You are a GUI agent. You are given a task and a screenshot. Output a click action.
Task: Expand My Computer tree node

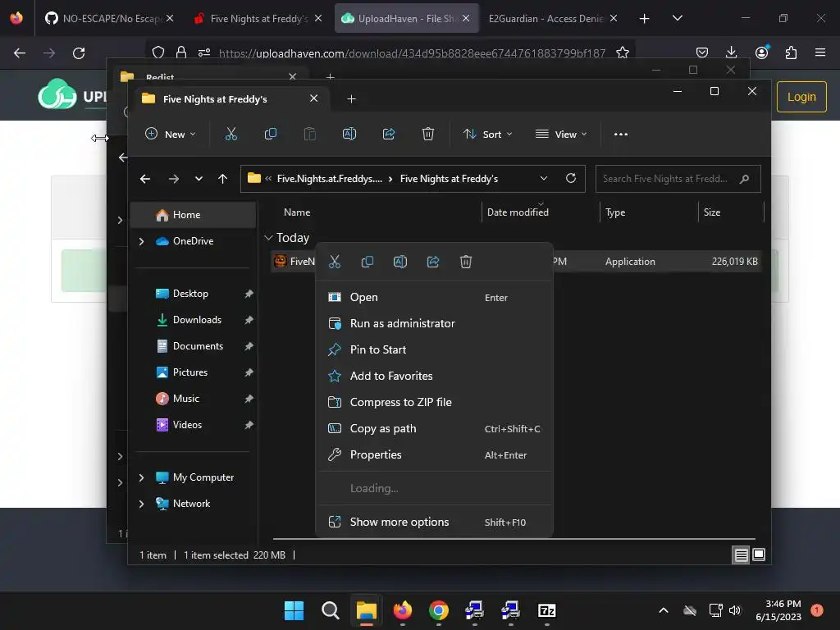click(x=141, y=477)
